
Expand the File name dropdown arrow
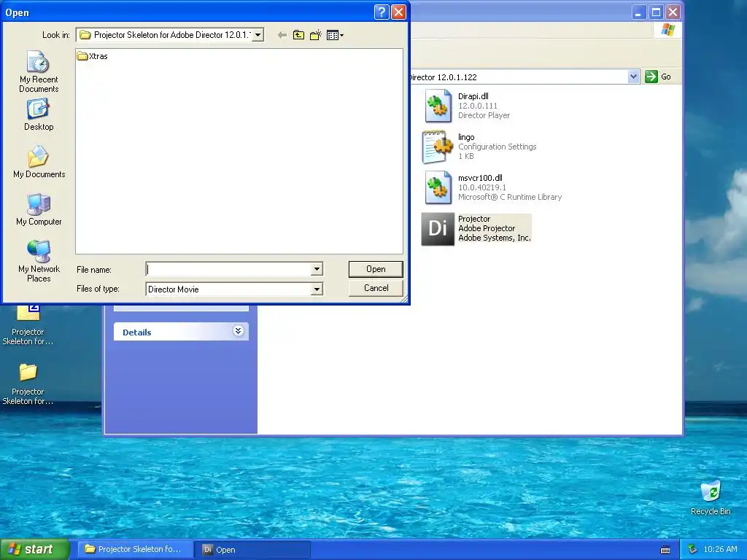(x=317, y=269)
